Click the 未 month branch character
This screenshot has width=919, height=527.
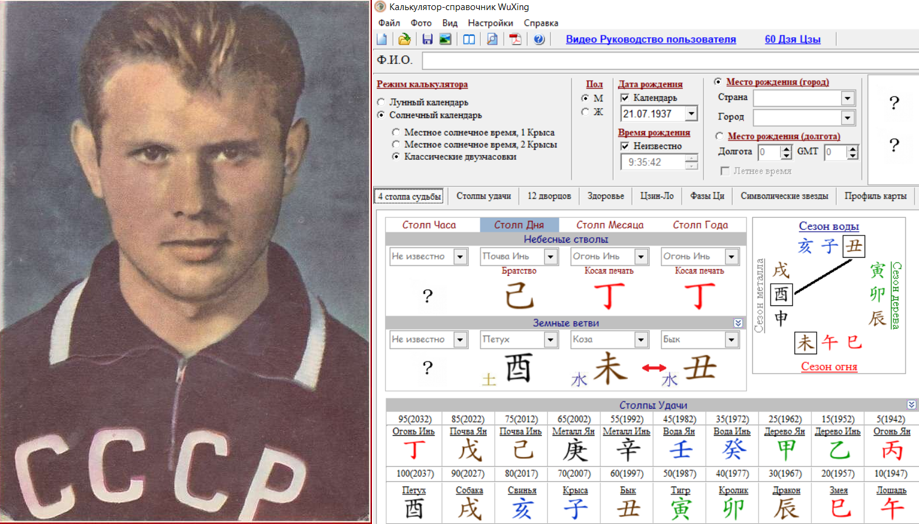click(x=610, y=368)
